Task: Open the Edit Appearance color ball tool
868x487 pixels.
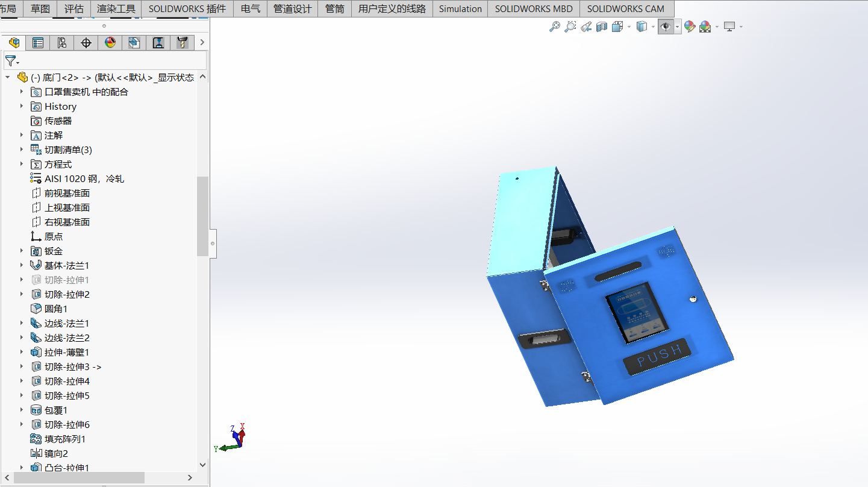Action: pyautogui.click(x=690, y=27)
